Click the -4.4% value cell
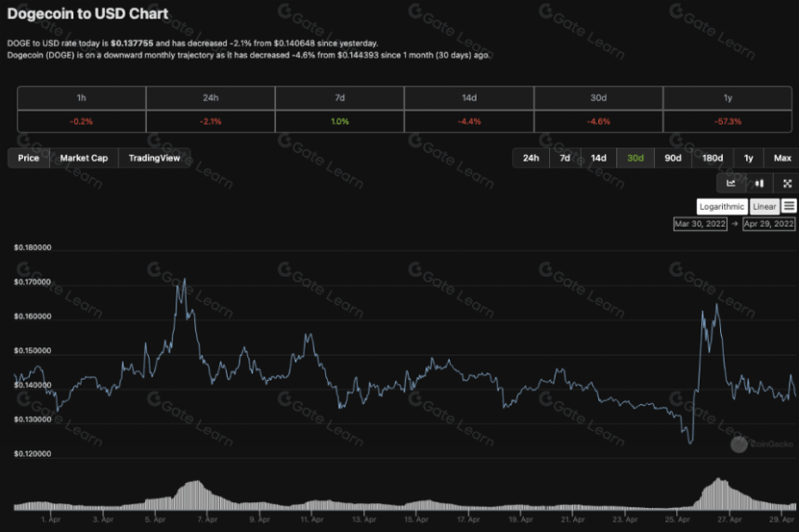The image size is (799, 532). click(469, 122)
